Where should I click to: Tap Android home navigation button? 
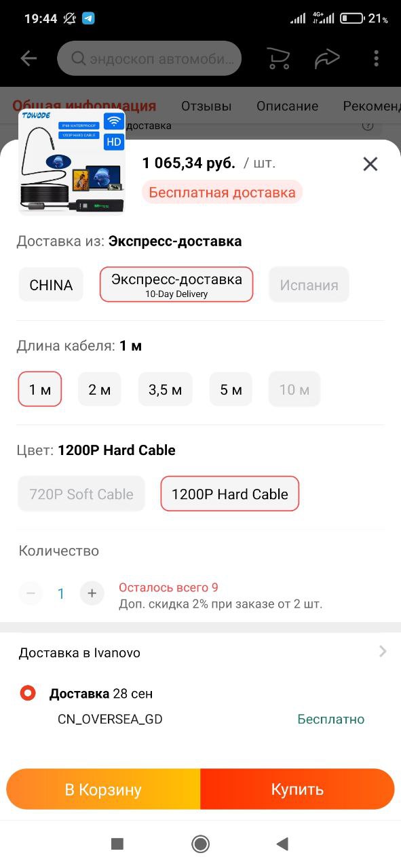point(200,844)
